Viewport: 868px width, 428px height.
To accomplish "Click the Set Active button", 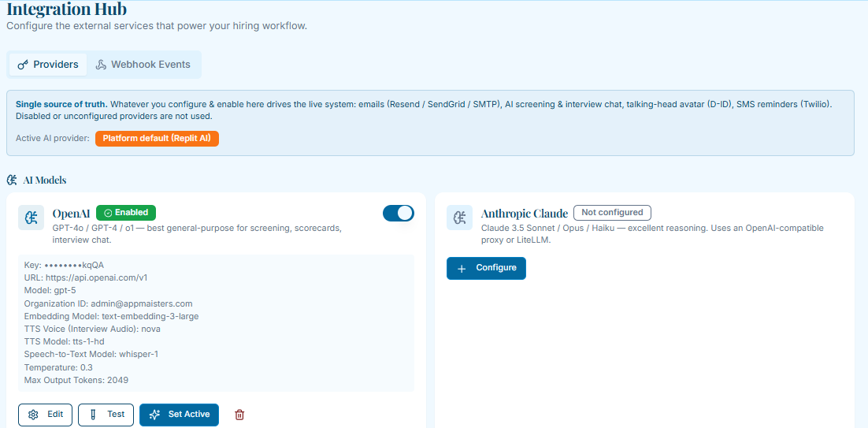I will click(x=180, y=415).
